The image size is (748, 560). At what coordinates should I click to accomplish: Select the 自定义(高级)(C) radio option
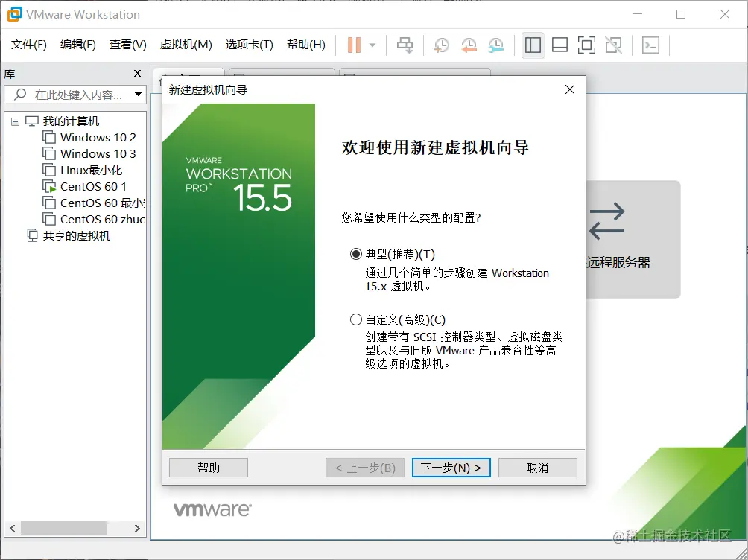click(356, 319)
